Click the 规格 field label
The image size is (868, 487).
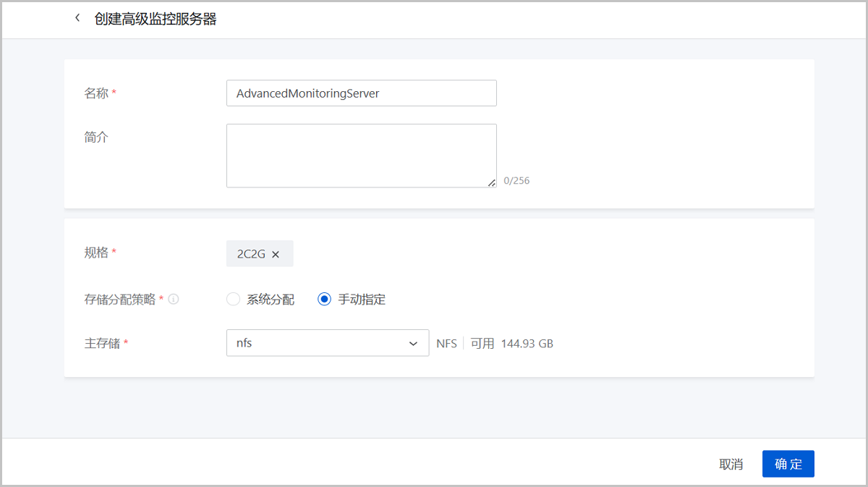click(96, 253)
